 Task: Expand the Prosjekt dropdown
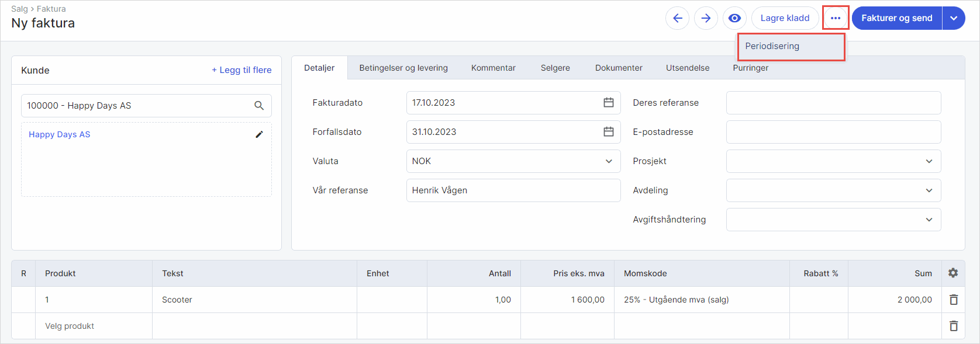pyautogui.click(x=929, y=161)
